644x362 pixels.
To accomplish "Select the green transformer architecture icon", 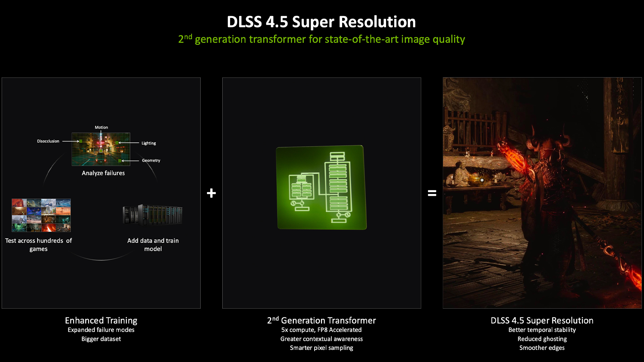I will tap(321, 188).
